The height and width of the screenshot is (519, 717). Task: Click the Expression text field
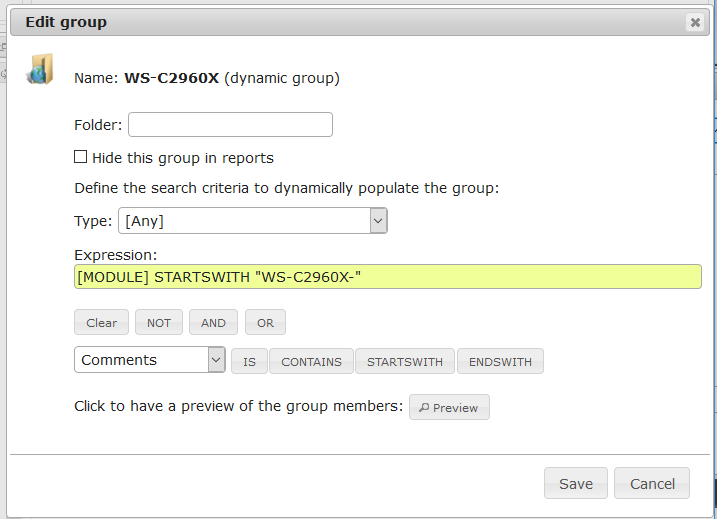click(x=387, y=277)
